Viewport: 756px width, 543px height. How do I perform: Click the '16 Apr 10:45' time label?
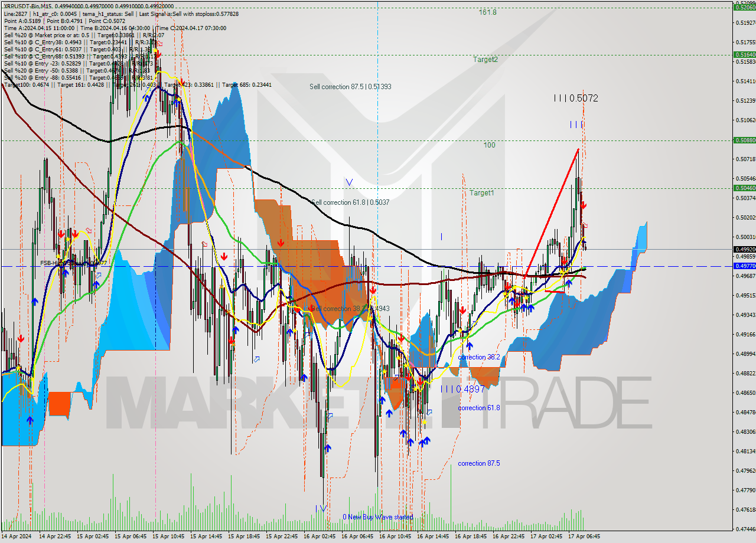395,537
